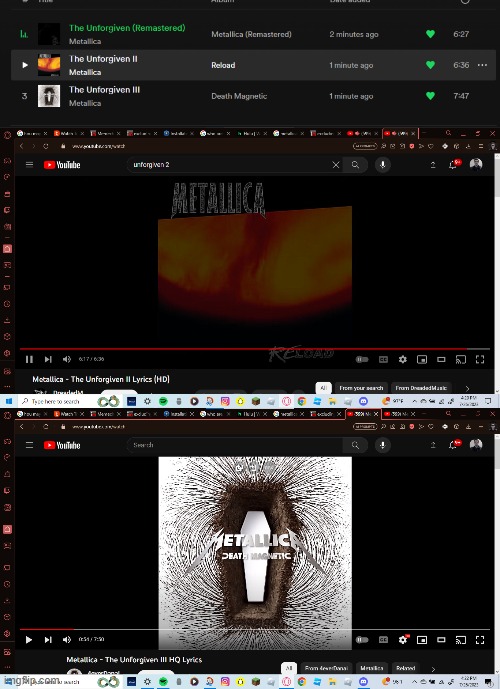Expand chips arrow under Unforgiven III video

click(433, 669)
